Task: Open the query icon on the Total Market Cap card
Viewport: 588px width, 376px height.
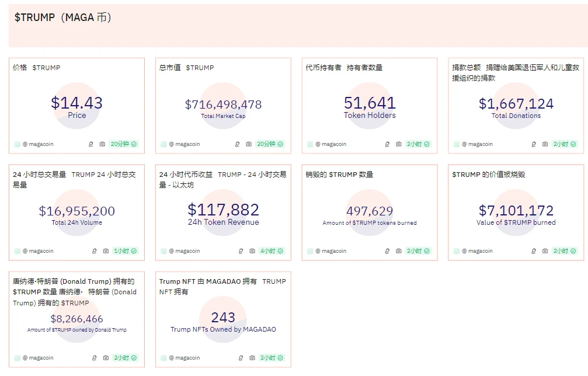Action: [238, 144]
